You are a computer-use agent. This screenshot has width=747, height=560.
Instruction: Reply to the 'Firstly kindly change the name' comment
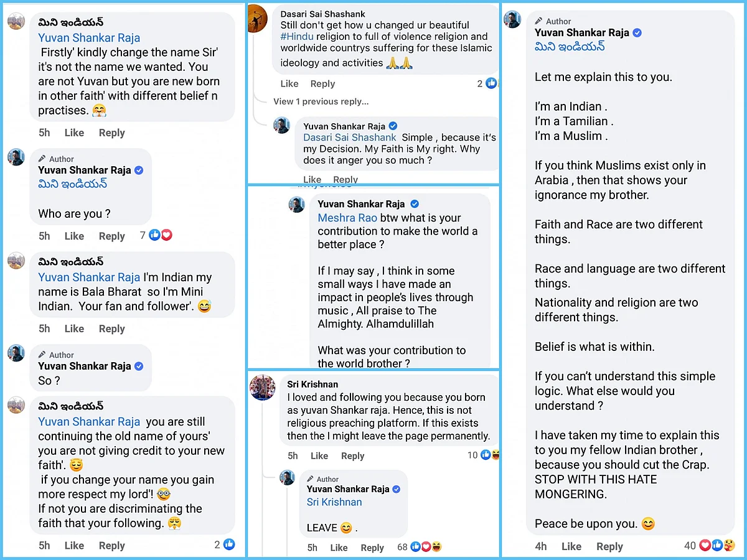coord(112,133)
